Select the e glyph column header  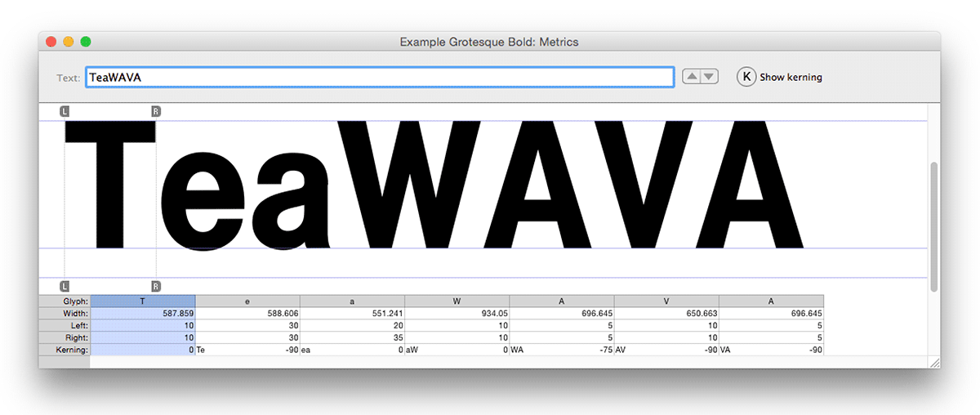click(247, 301)
